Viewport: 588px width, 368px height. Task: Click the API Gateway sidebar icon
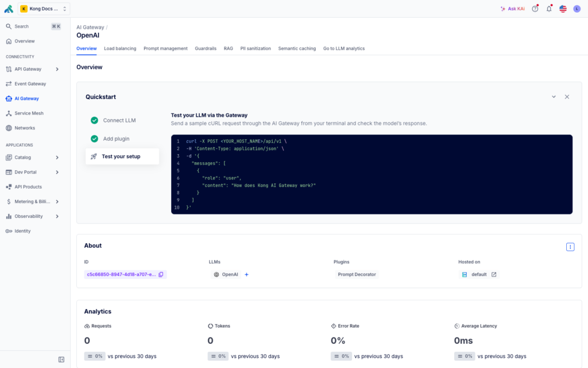[9, 69]
